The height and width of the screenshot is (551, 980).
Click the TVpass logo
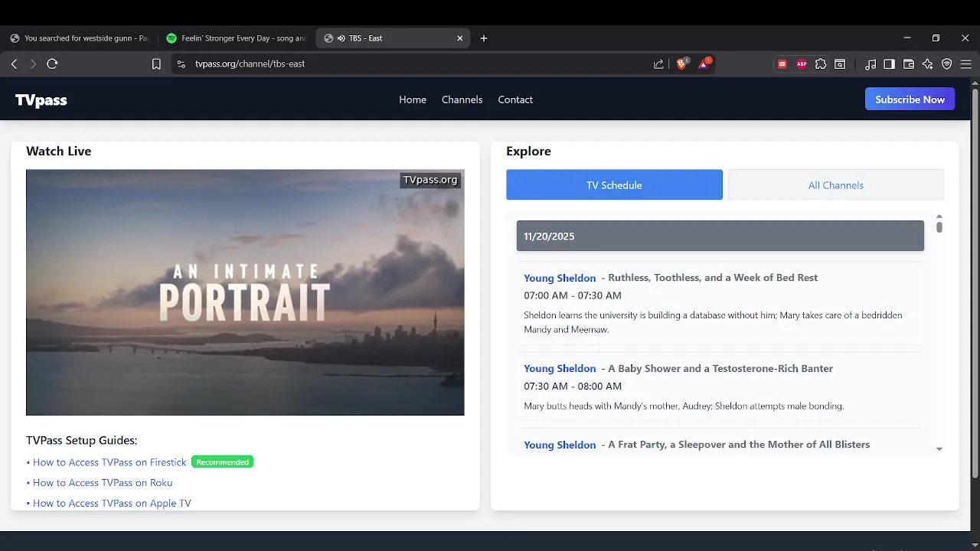pyautogui.click(x=41, y=100)
